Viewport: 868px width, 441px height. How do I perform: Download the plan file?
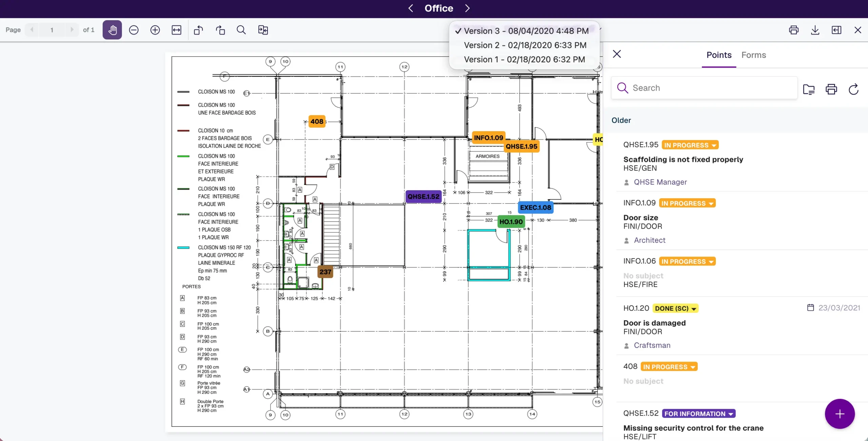(815, 30)
